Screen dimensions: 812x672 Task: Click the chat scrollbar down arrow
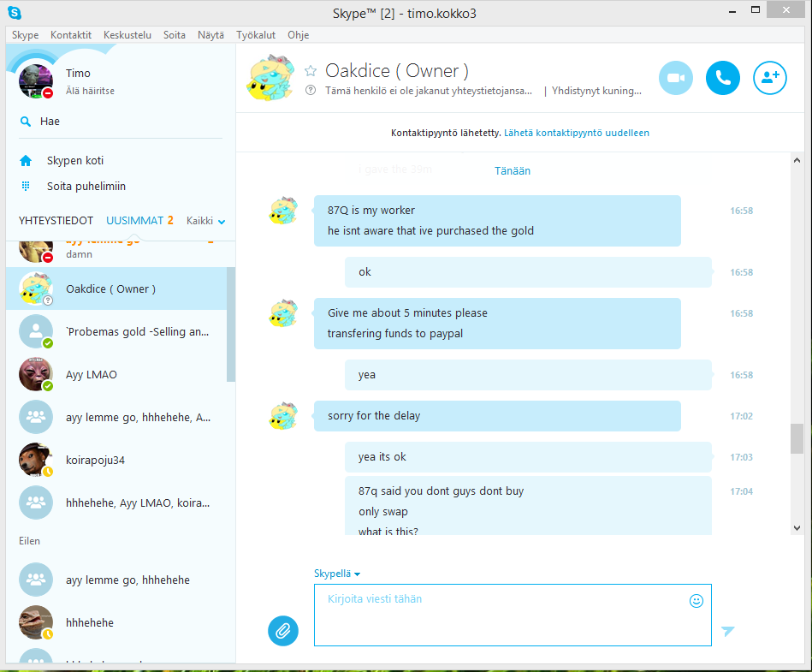pyautogui.click(x=797, y=528)
